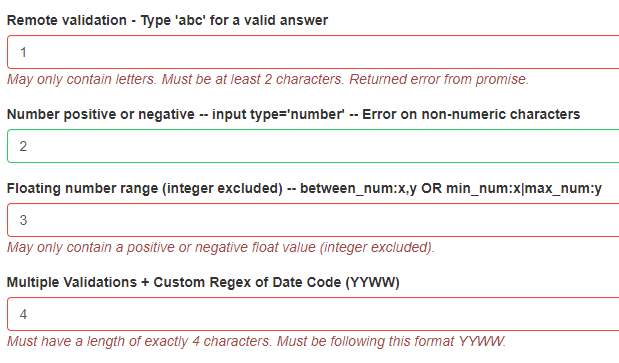Click the 'Returned error from promise' error text
Screen dimensions: 619x363
pyautogui.click(x=439, y=79)
